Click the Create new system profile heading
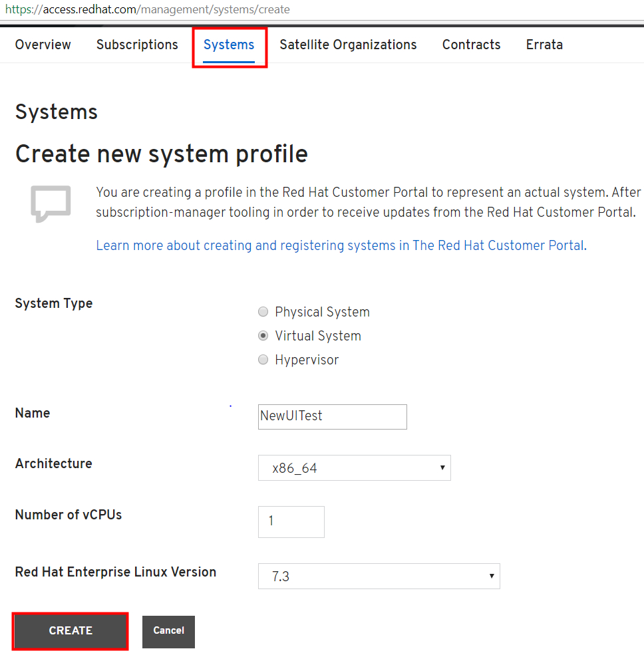 [x=162, y=154]
